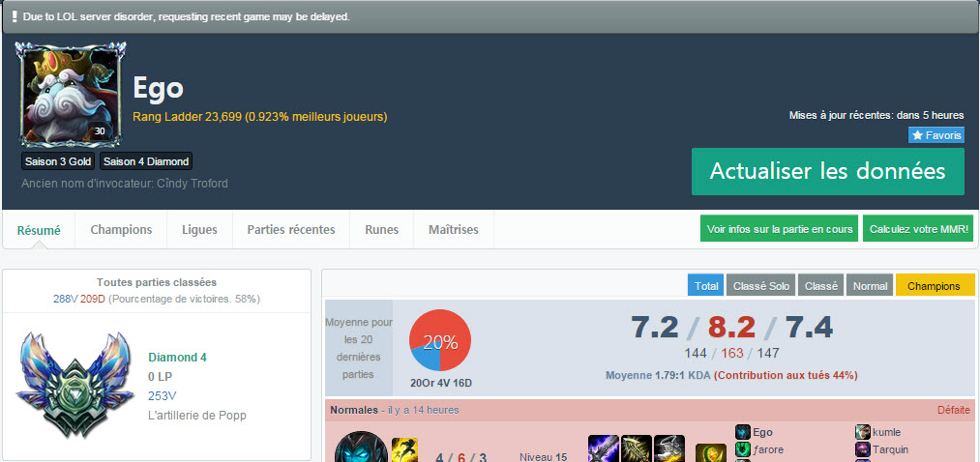Filter games by Normal
The height and width of the screenshot is (462, 980).
870,286
